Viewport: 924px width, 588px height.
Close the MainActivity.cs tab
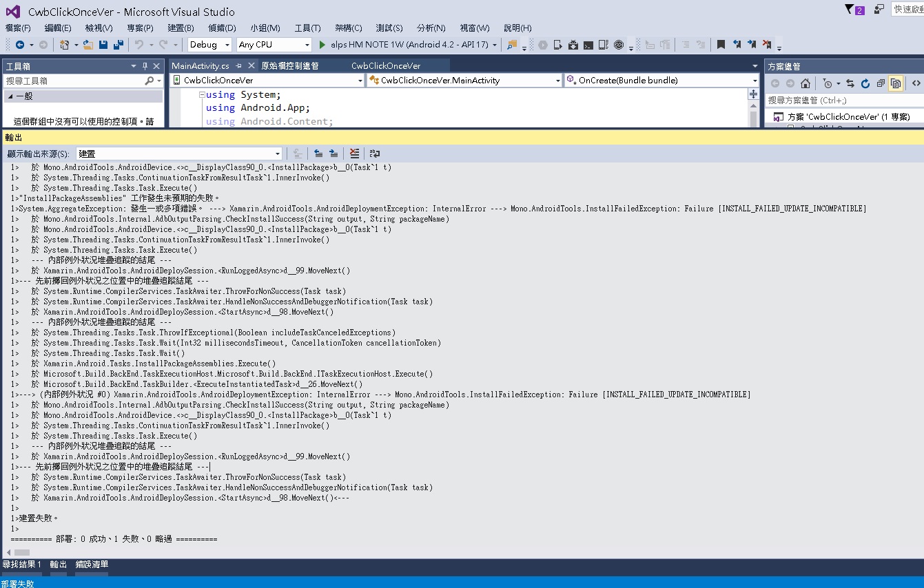point(250,66)
